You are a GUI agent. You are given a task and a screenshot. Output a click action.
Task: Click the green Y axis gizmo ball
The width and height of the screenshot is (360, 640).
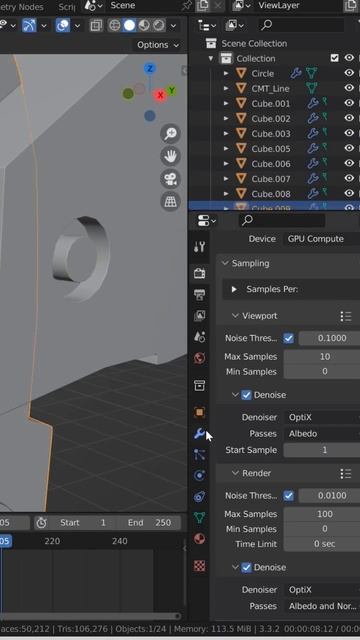coord(171,91)
